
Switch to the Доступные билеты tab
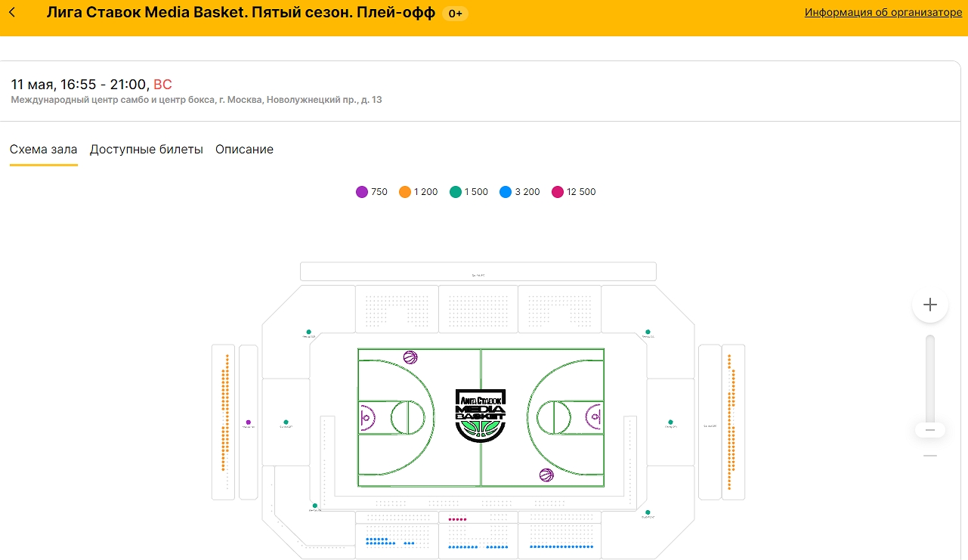(x=147, y=149)
